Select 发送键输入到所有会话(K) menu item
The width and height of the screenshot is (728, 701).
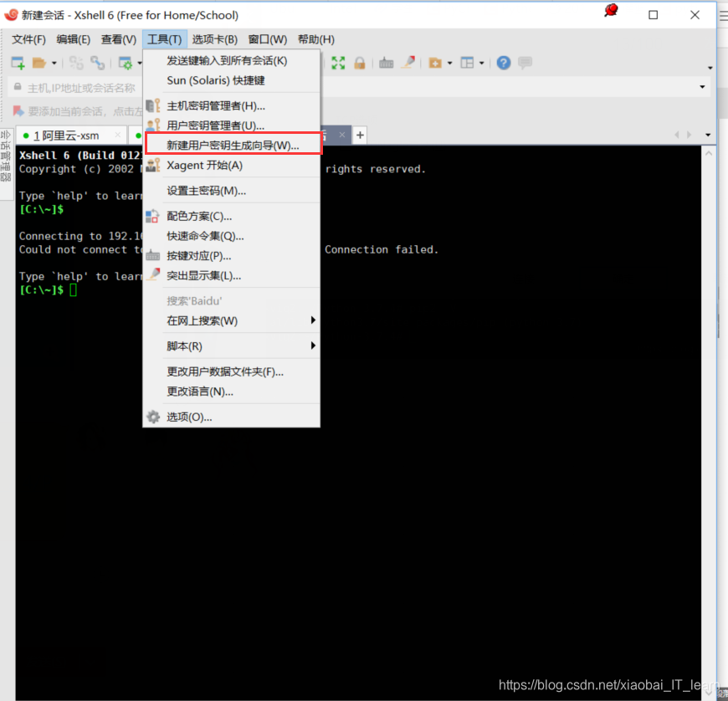pyautogui.click(x=231, y=60)
